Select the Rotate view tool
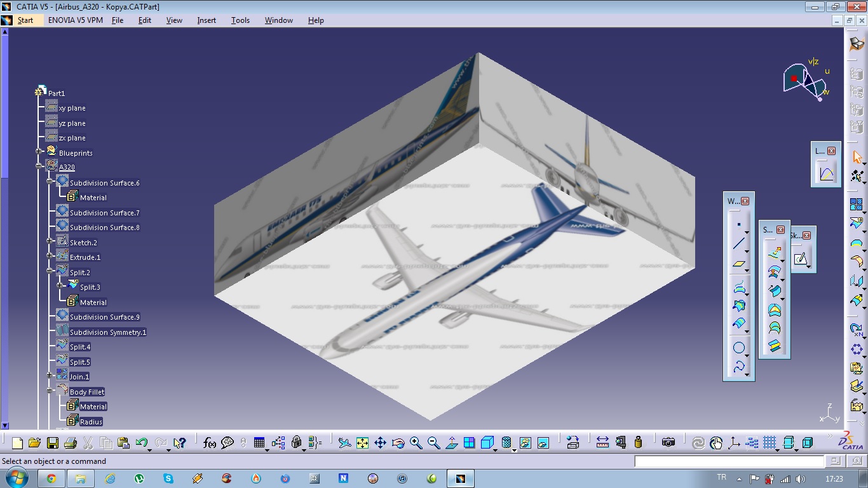 coord(398,443)
